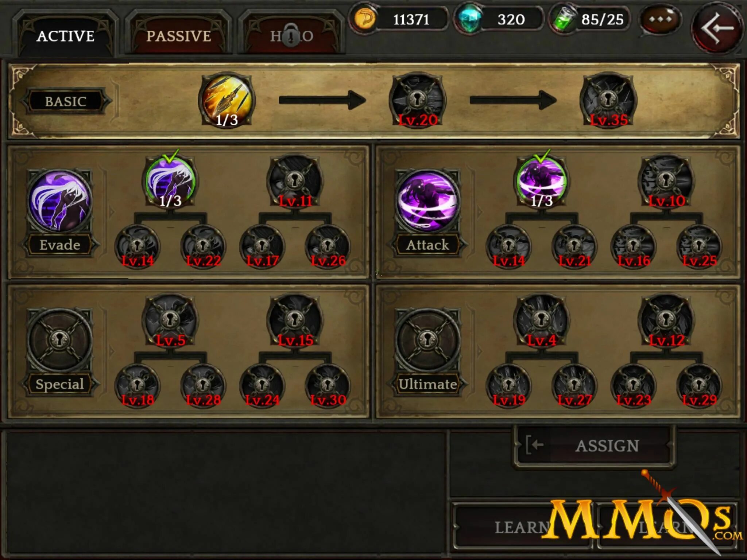Expand the Lv.25 Attack branch node
The height and width of the screenshot is (560, 747).
[699, 247]
